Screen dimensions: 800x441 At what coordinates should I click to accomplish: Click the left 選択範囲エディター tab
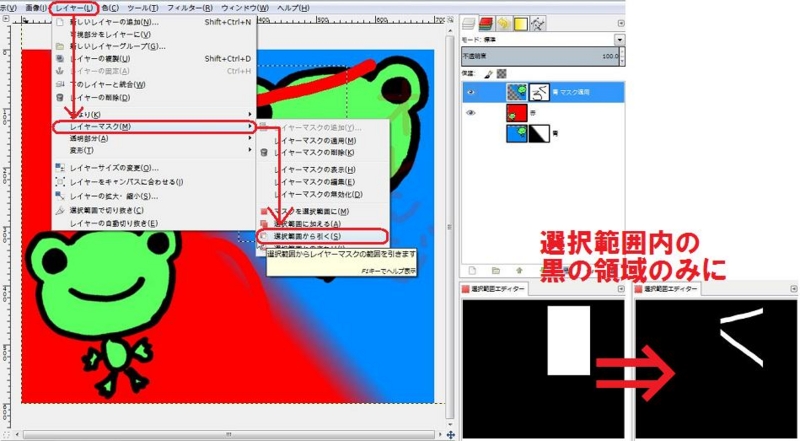click(493, 289)
